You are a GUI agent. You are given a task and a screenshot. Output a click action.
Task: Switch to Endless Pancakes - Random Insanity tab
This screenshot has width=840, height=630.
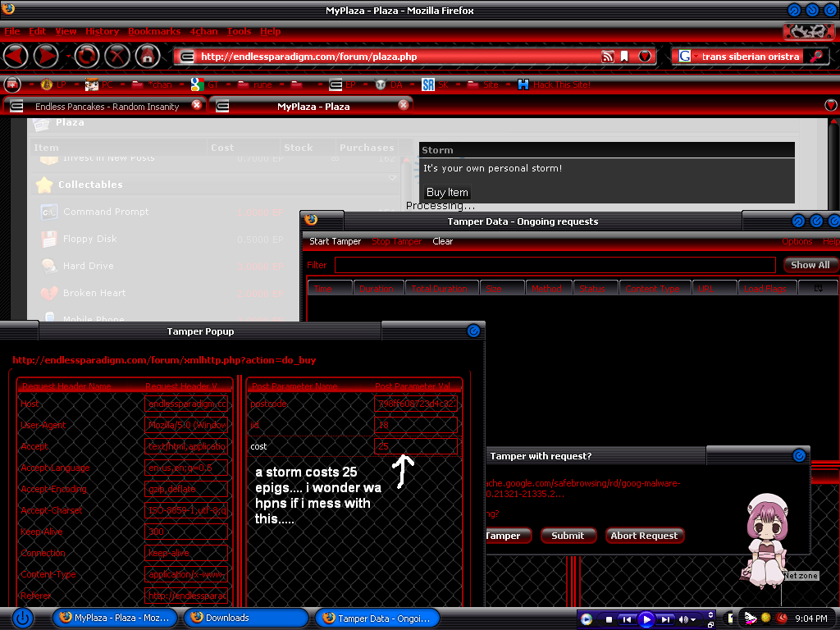(x=107, y=107)
